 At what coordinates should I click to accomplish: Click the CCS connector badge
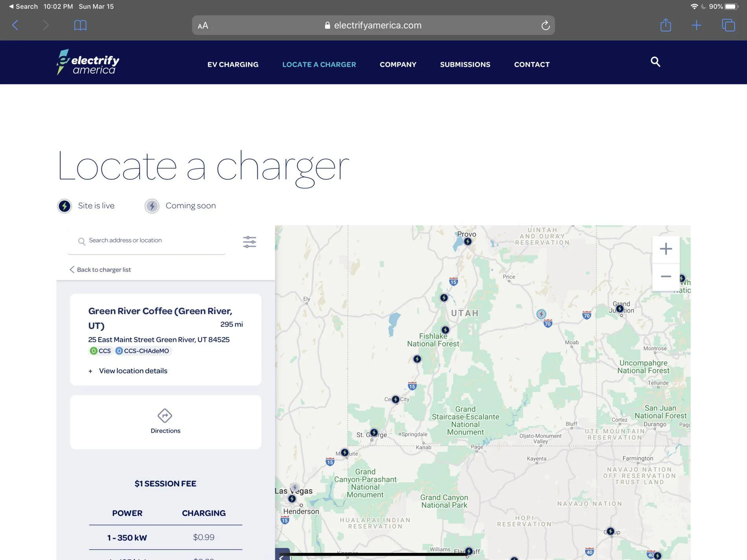click(101, 351)
